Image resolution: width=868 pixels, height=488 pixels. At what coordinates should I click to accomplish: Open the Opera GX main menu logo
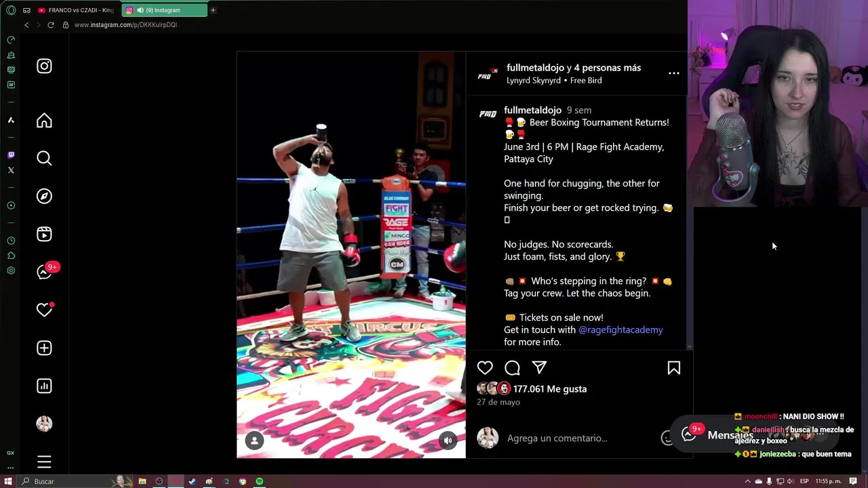[x=11, y=10]
